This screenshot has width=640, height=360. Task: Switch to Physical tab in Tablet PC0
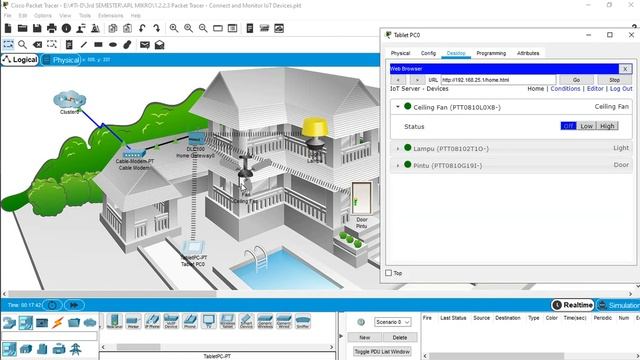(400, 53)
